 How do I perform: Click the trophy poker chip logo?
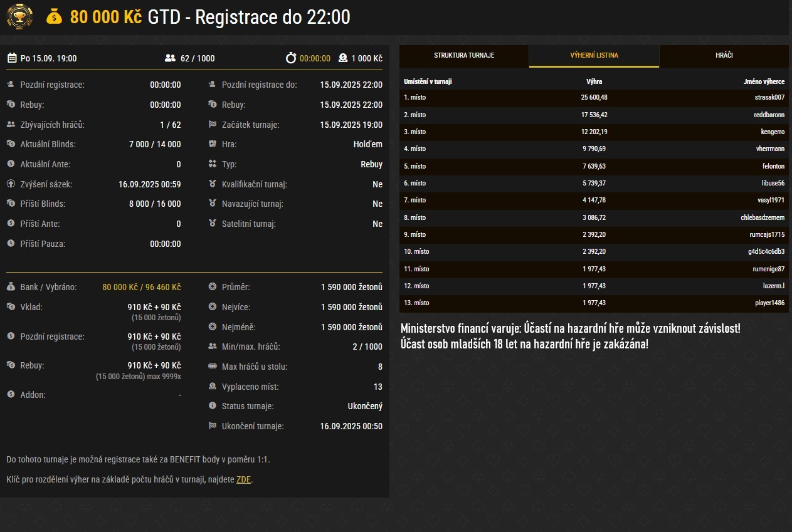pos(19,17)
